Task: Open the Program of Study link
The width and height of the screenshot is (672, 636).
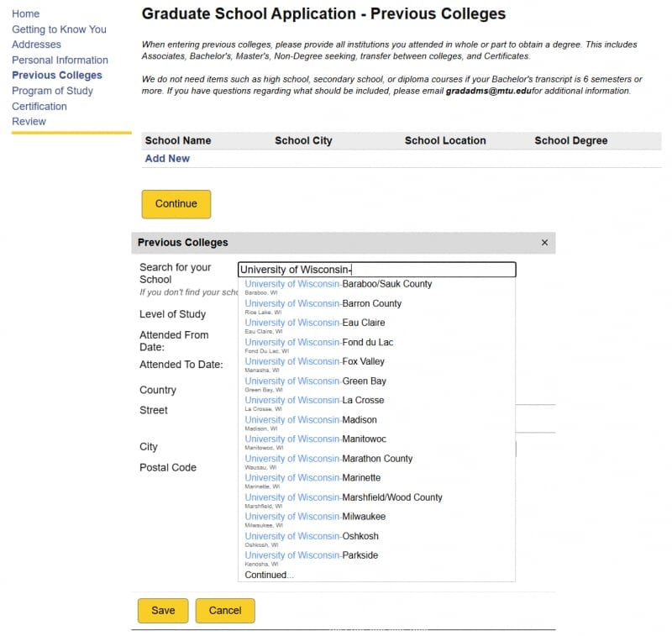Action: coord(52,91)
